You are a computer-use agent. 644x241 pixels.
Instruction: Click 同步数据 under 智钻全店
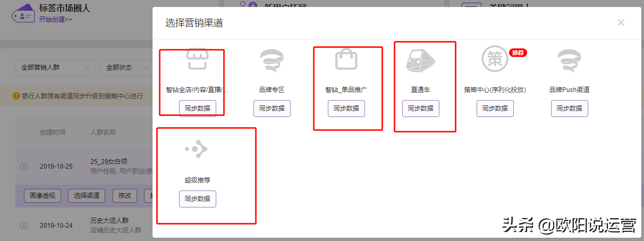pos(197,109)
